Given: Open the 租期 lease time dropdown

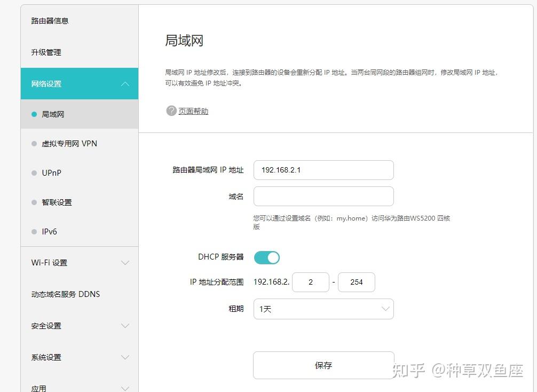Looking at the screenshot, I should click(x=323, y=309).
